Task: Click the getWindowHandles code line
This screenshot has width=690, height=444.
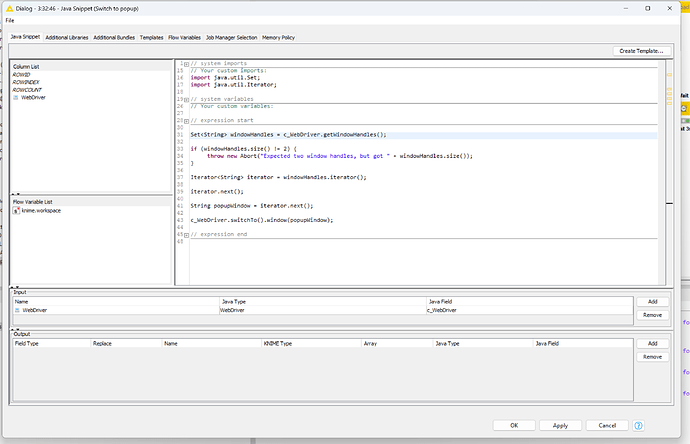Action: pos(288,135)
